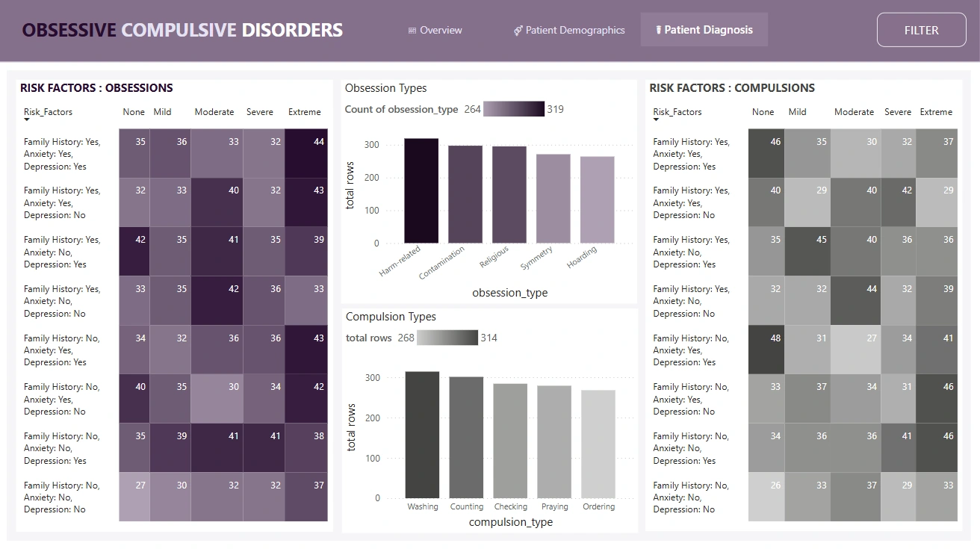Select the Checking bar in Compulsion Types
Viewport: 980px width, 549px height.
(510, 441)
